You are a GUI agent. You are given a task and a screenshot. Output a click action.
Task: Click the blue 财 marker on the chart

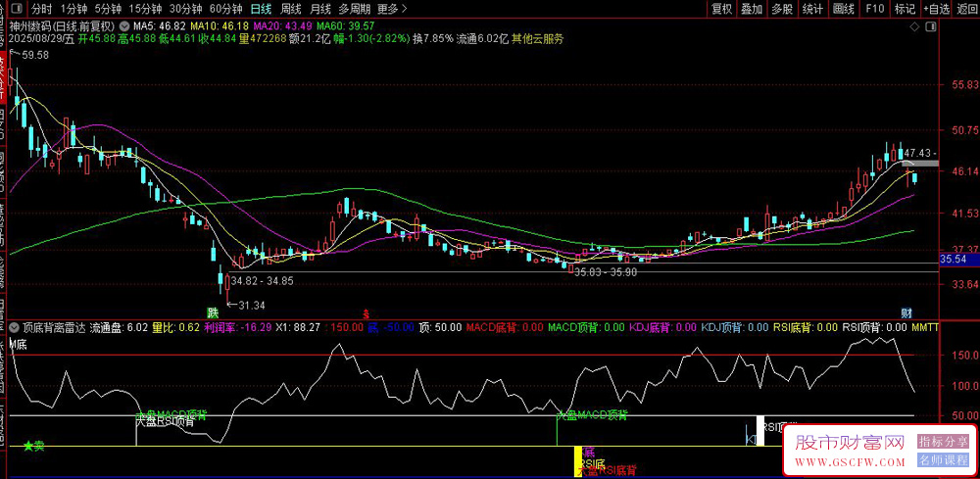(906, 311)
